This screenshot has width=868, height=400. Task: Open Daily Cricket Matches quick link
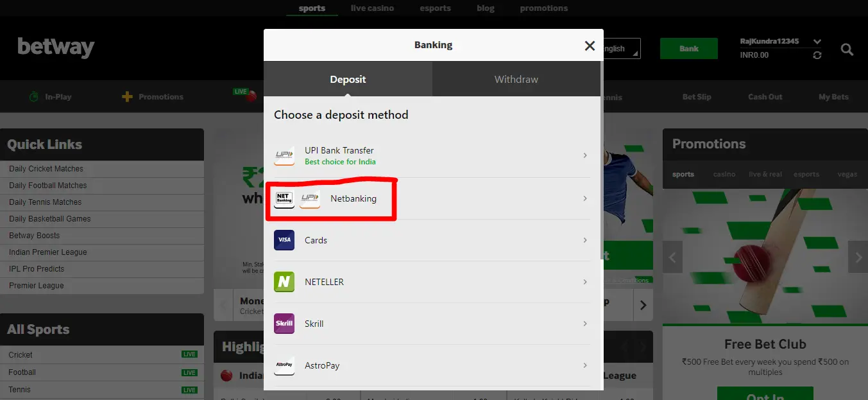(102, 169)
